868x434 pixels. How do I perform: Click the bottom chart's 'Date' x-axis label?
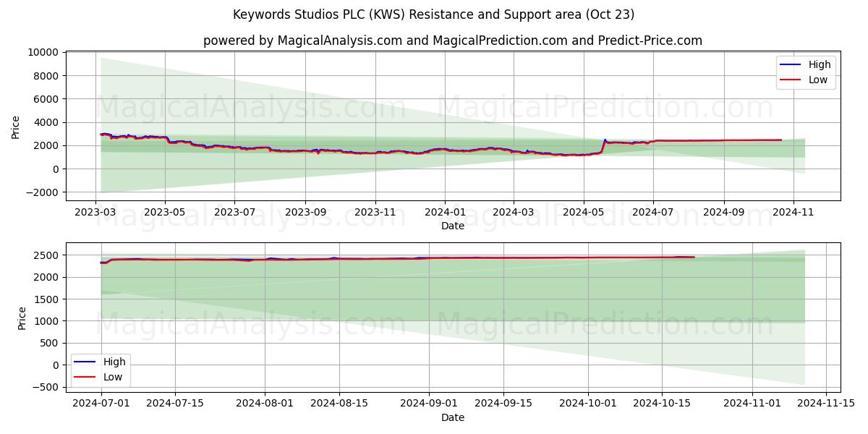453,417
